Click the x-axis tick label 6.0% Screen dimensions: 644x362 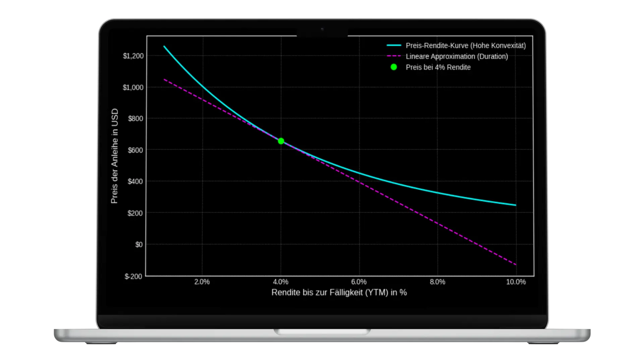(x=359, y=282)
